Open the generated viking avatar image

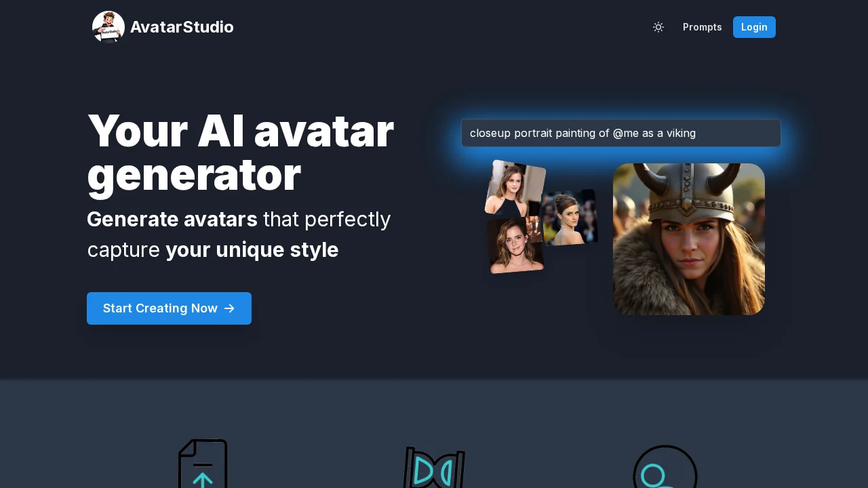[x=689, y=239]
